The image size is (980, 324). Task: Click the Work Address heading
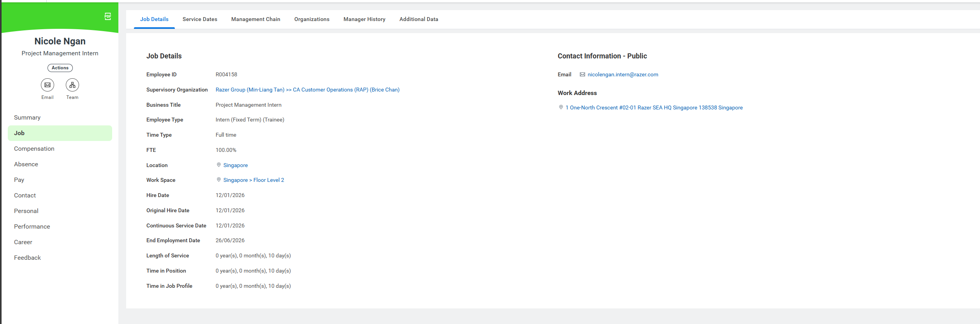coord(577,93)
